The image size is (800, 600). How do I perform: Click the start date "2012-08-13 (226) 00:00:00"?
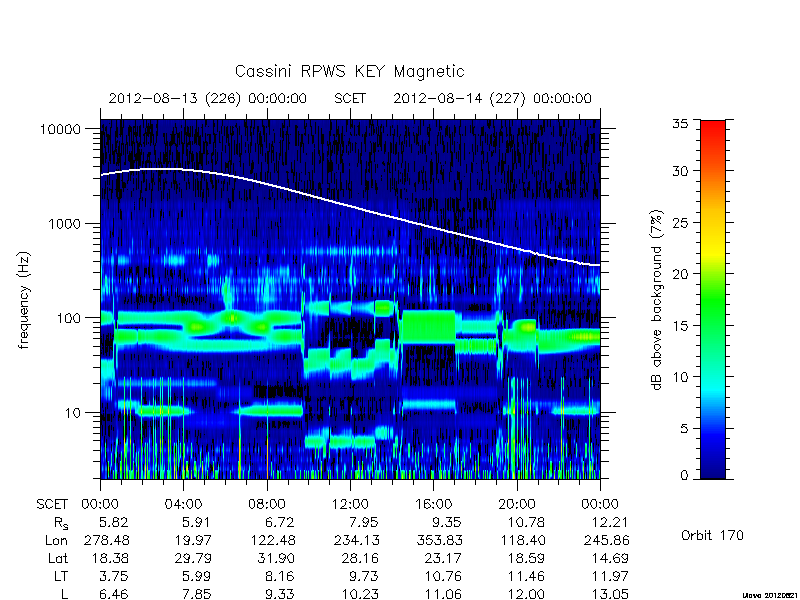point(208,98)
